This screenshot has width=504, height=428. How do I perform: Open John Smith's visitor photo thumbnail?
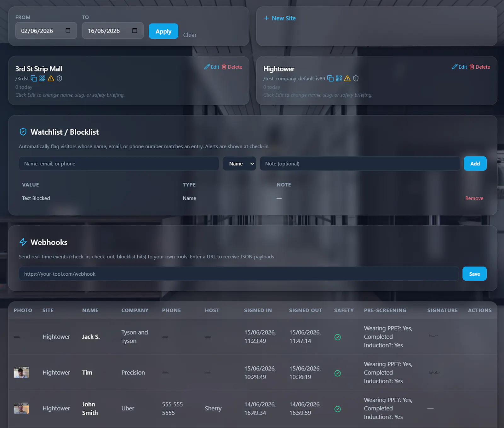tap(21, 408)
